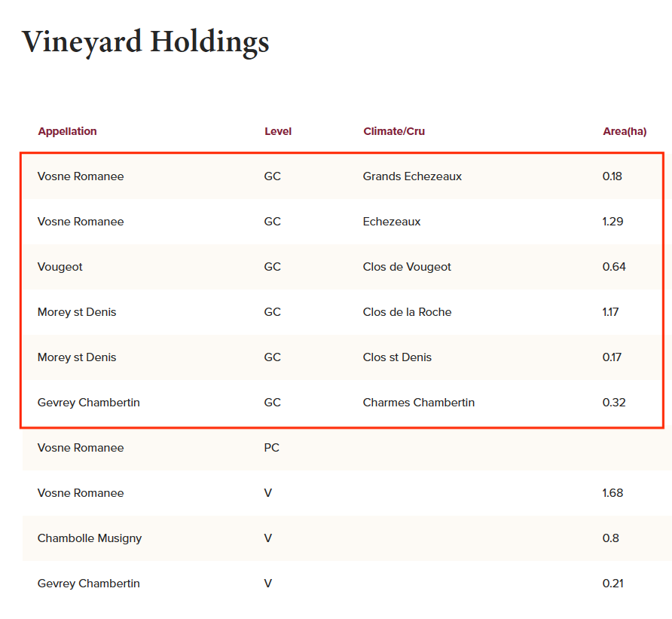The width and height of the screenshot is (672, 619).
Task: Select the 1.29 area value
Action: click(612, 222)
